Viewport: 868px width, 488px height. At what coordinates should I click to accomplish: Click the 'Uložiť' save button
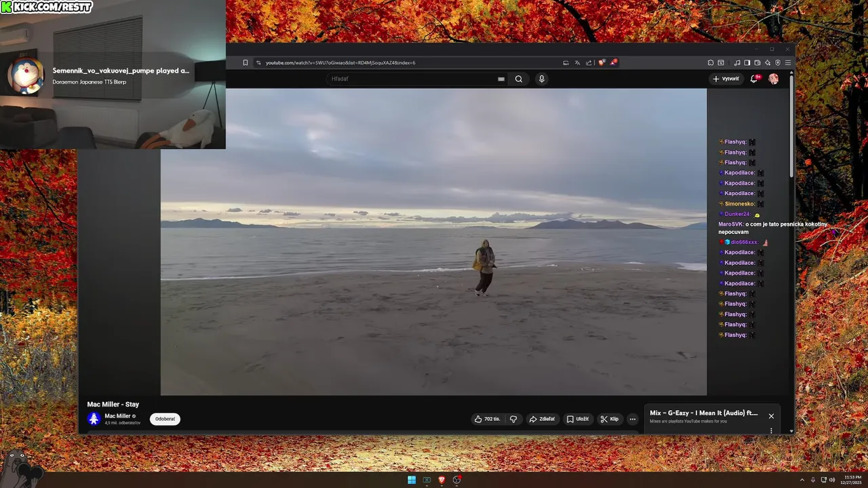[x=578, y=419]
